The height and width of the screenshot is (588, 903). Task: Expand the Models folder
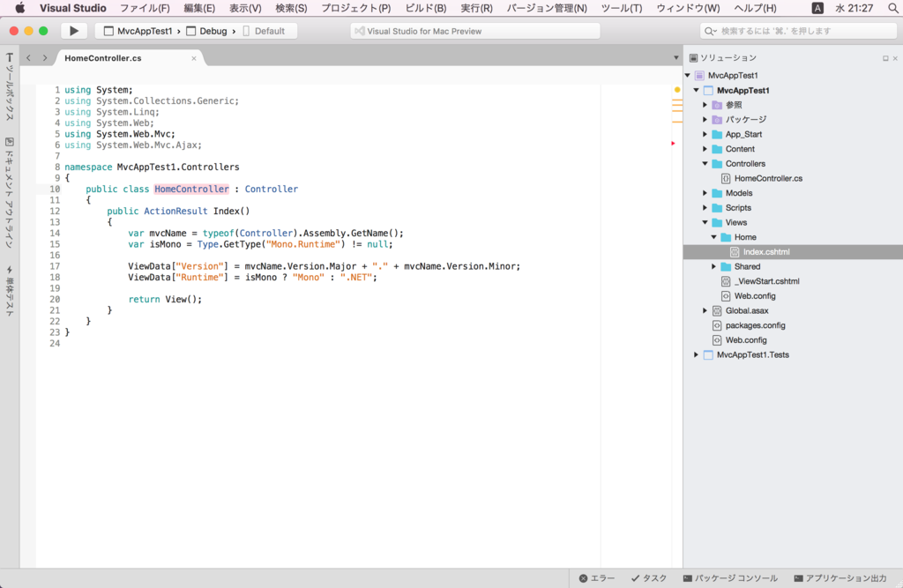[x=705, y=193]
